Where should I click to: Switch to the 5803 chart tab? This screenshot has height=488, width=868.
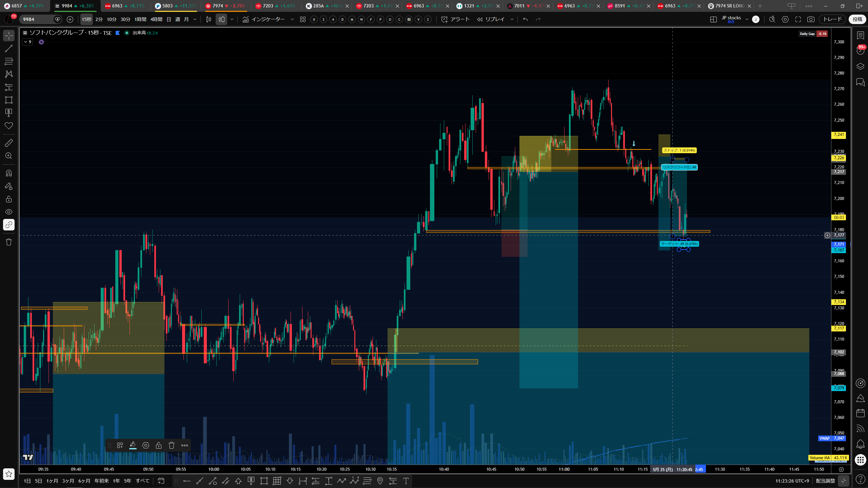point(175,6)
